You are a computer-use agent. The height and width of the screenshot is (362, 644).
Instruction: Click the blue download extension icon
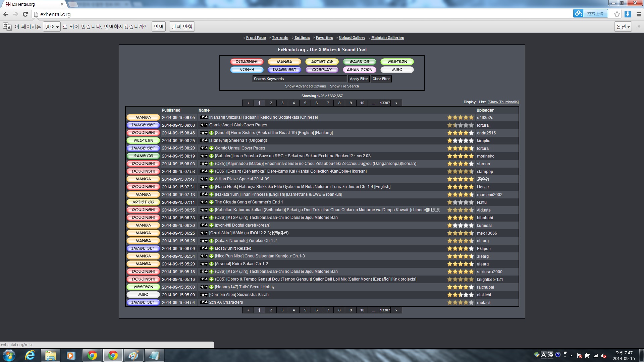[x=628, y=14]
